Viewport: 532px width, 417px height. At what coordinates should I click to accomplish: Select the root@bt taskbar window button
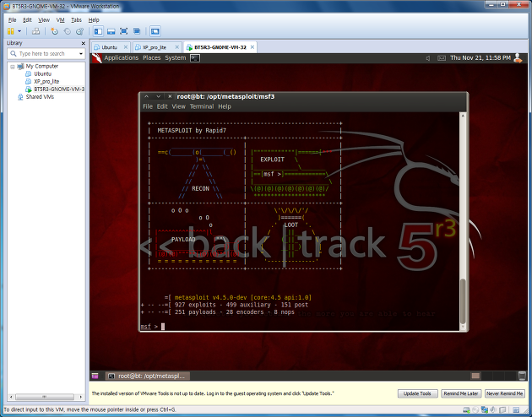(x=148, y=376)
